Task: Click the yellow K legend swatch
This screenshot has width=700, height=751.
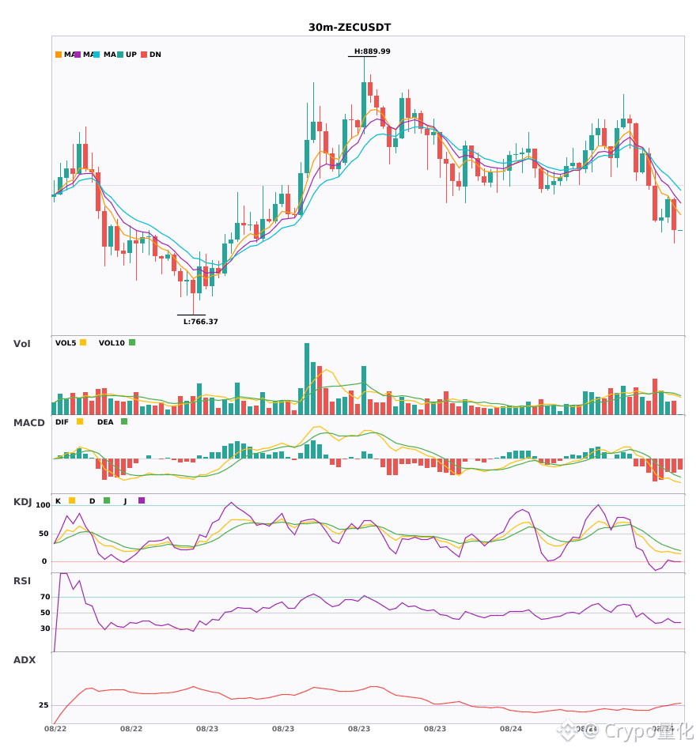Action: click(72, 500)
